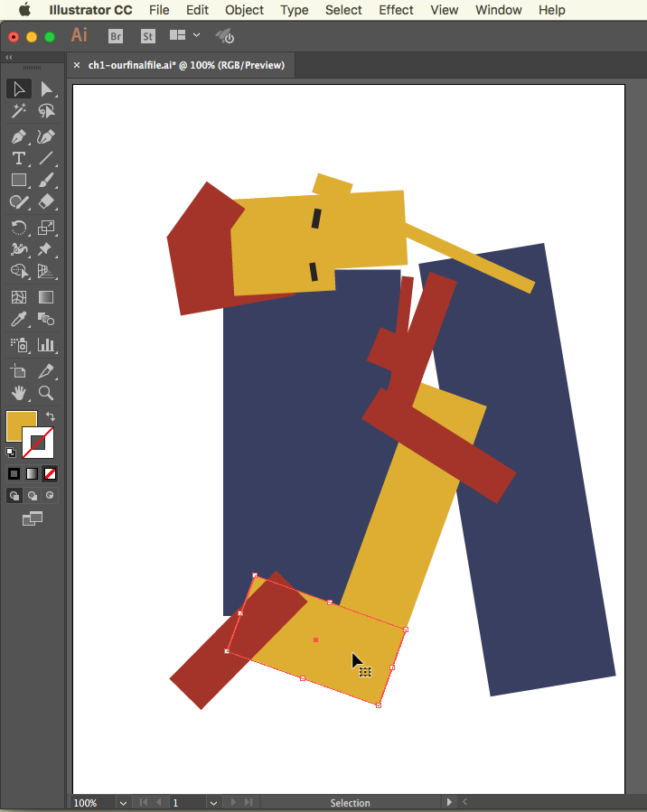Viewport: 647px width, 812px height.
Task: Choose the Rotate tool
Action: tap(18, 227)
